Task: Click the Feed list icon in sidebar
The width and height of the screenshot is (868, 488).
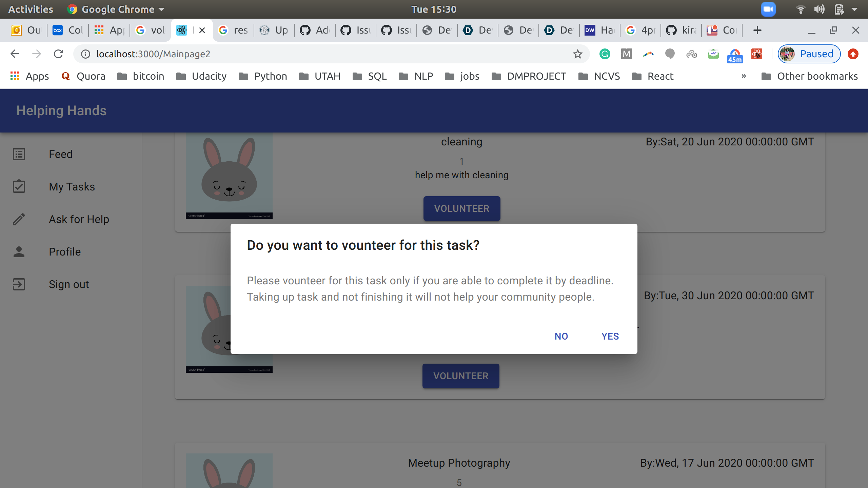Action: [19, 154]
